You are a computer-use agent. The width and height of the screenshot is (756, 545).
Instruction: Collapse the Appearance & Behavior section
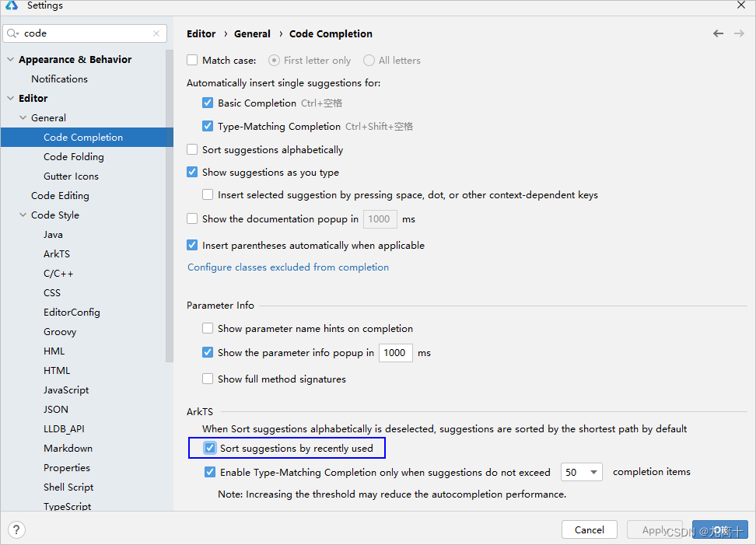tap(11, 59)
